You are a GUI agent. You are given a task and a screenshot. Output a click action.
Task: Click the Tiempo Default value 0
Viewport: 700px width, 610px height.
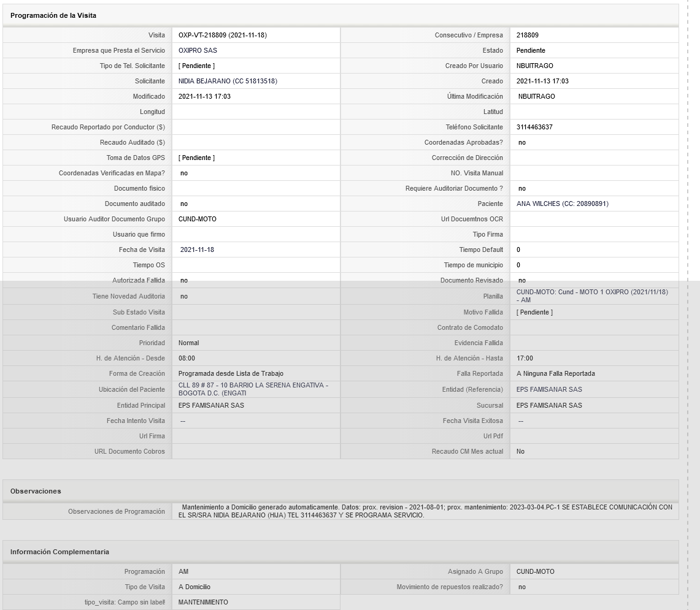tap(518, 250)
